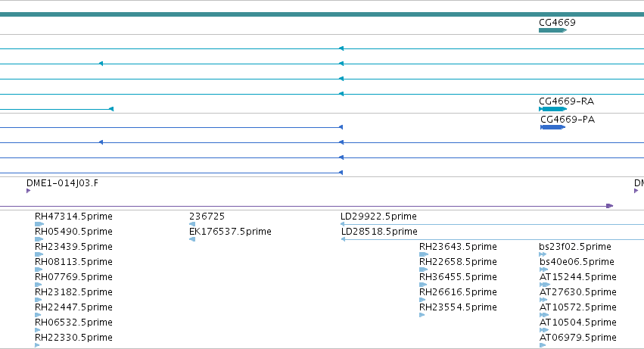
Task: Select the RH47314.5prime EST label
Action: point(73,217)
